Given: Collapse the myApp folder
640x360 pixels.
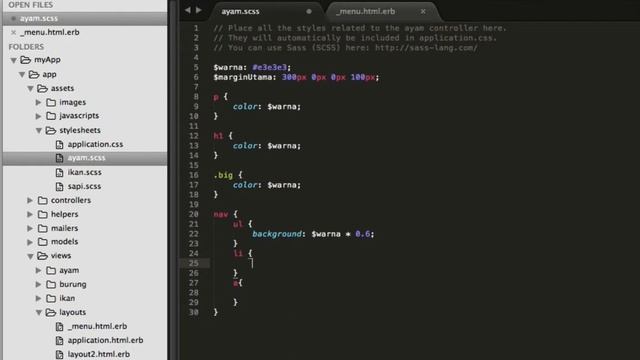Looking at the screenshot, I should click(x=13, y=60).
